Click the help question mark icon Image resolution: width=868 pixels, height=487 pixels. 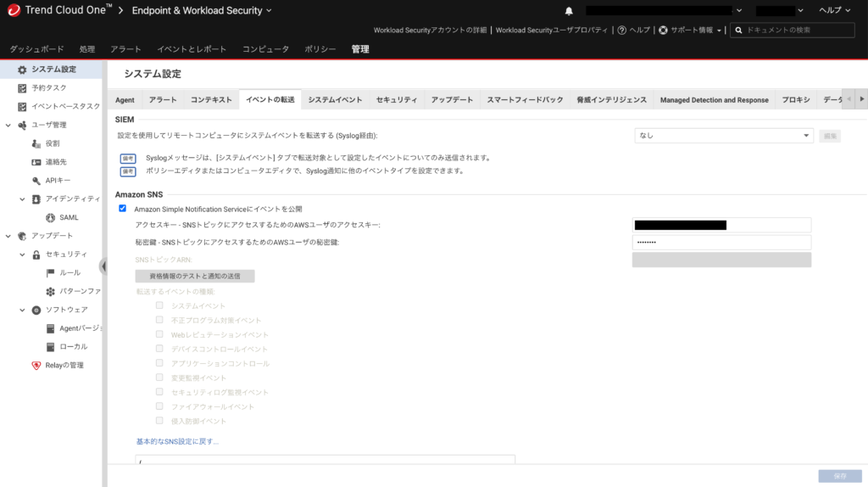621,30
